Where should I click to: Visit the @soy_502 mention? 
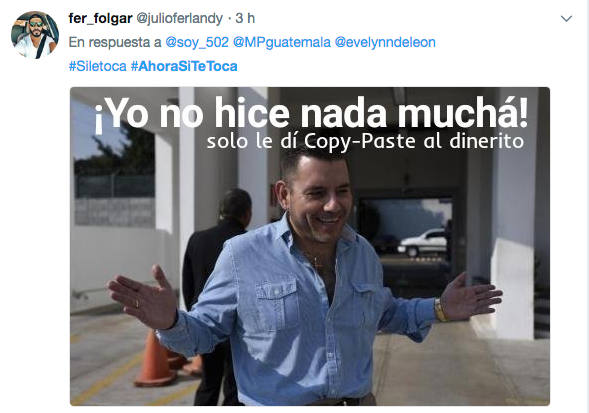click(197, 42)
